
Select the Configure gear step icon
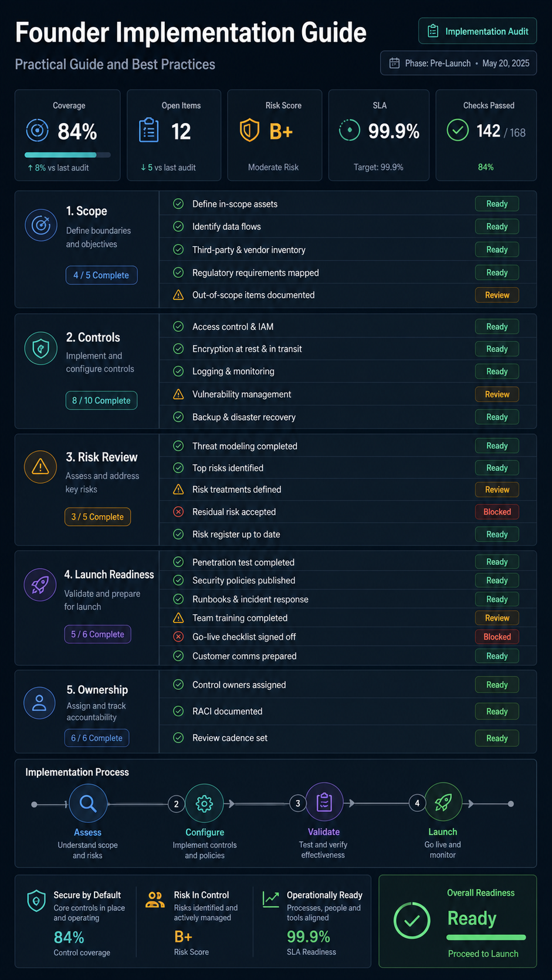(x=204, y=803)
